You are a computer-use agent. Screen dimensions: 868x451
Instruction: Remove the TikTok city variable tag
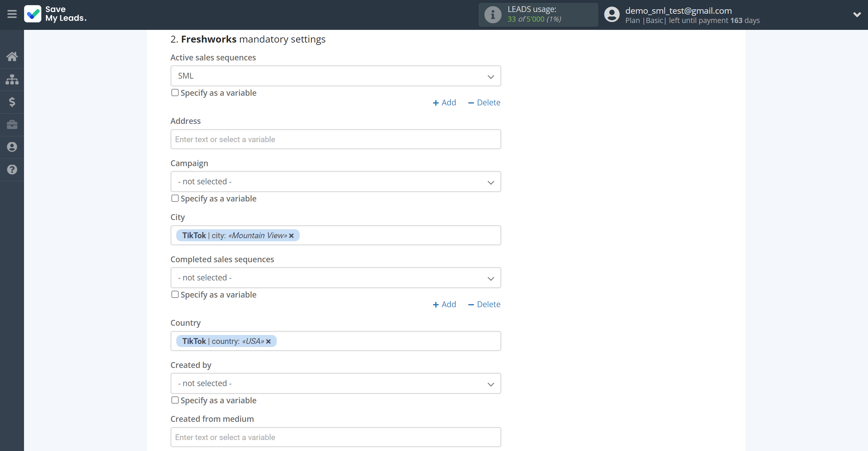(x=292, y=236)
